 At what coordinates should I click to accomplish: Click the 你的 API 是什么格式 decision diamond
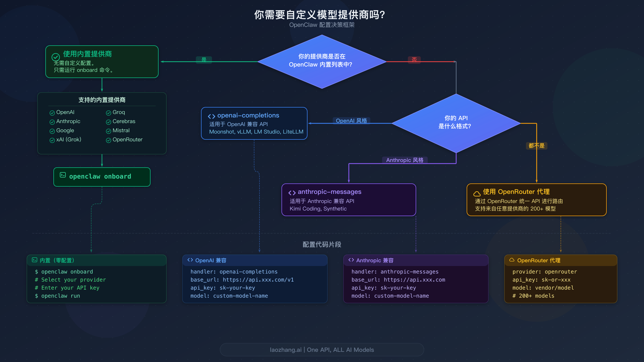coord(456,122)
